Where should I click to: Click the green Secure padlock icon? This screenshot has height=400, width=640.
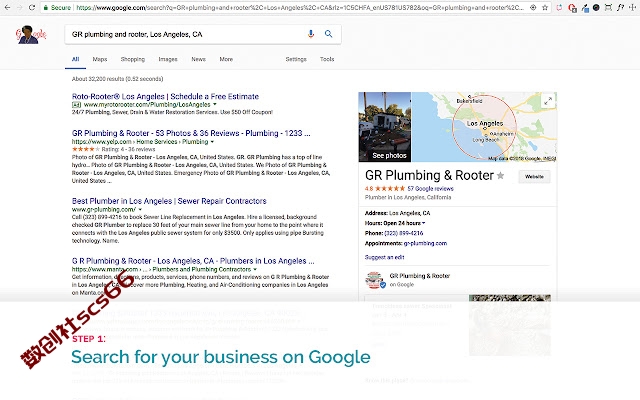tap(46, 7)
